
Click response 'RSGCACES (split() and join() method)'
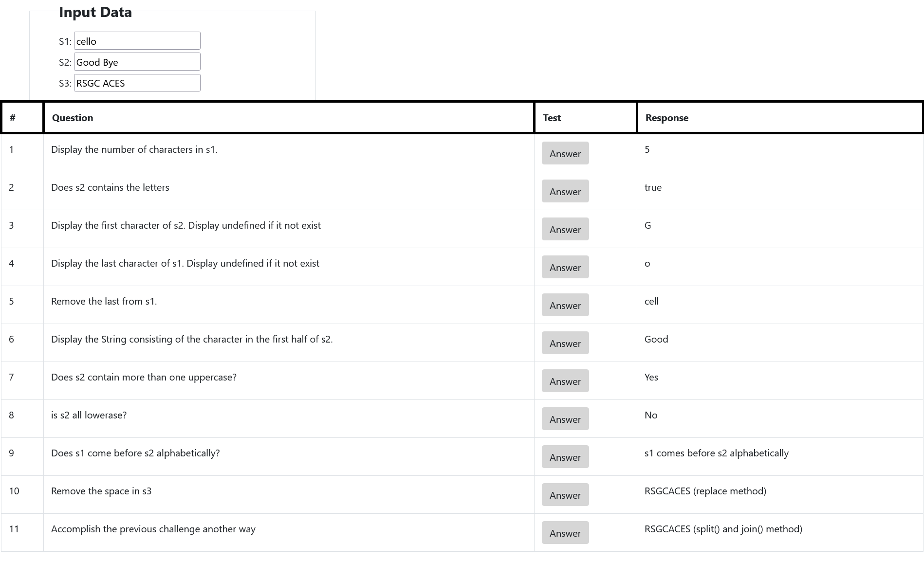click(723, 529)
